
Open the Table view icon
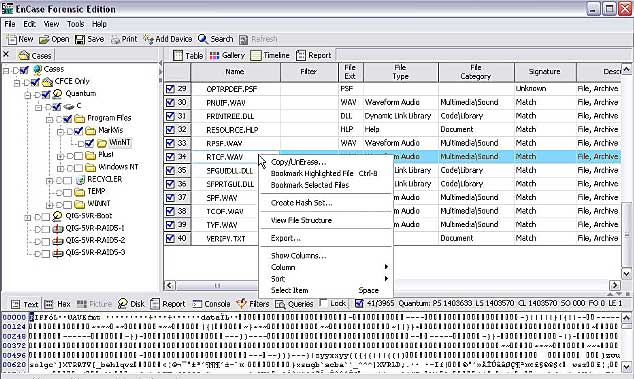(178, 55)
